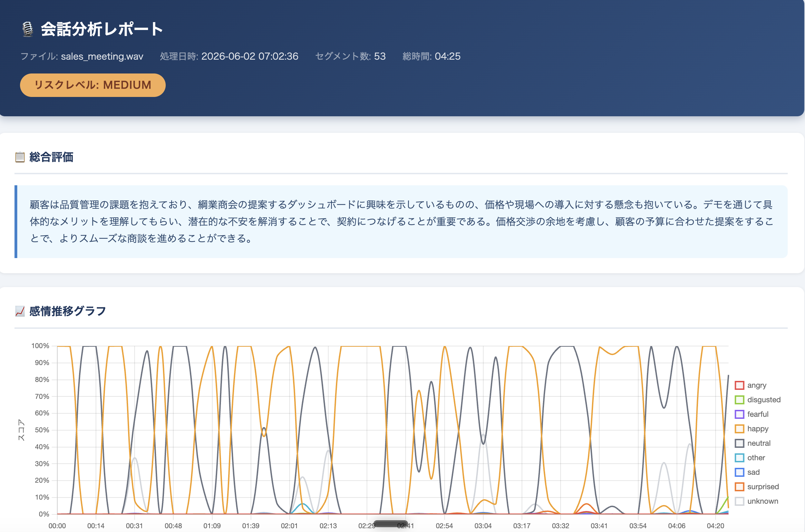Toggle the other series in legend

750,458
